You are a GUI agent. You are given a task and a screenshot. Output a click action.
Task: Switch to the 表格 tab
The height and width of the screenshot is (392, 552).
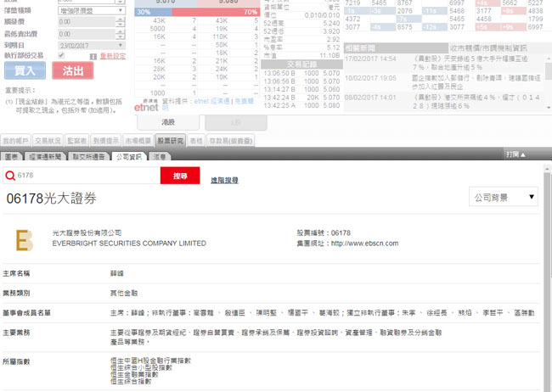coord(196,141)
